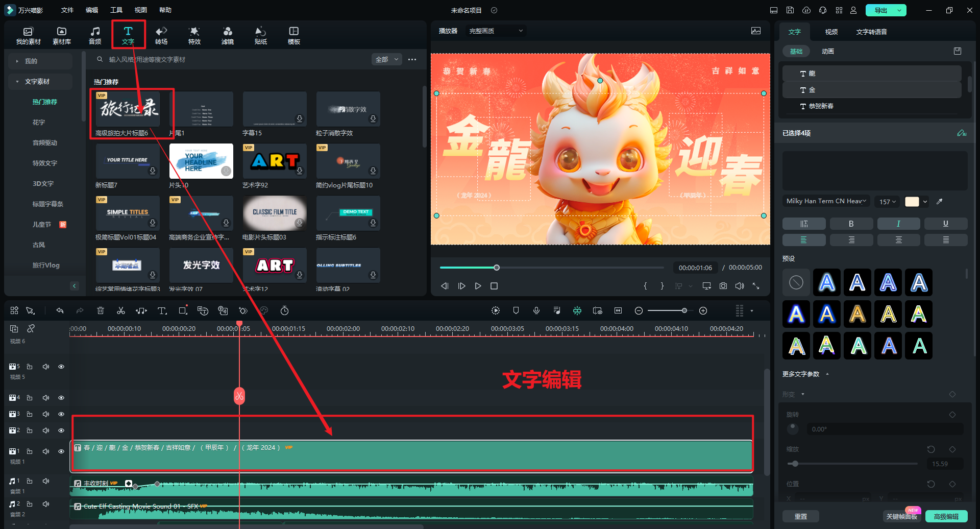980x529 pixels.
Task: Click the delete trash icon in timeline toolbar
Action: (101, 310)
